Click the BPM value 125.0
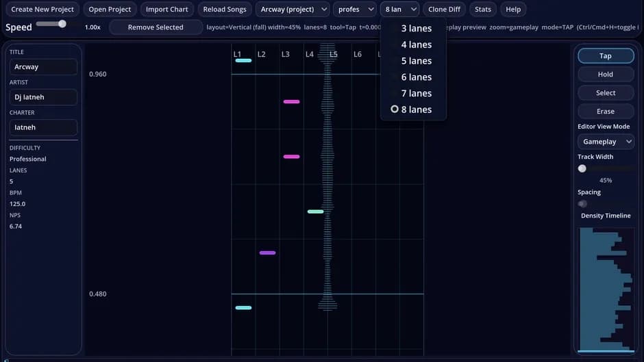 coord(17,204)
